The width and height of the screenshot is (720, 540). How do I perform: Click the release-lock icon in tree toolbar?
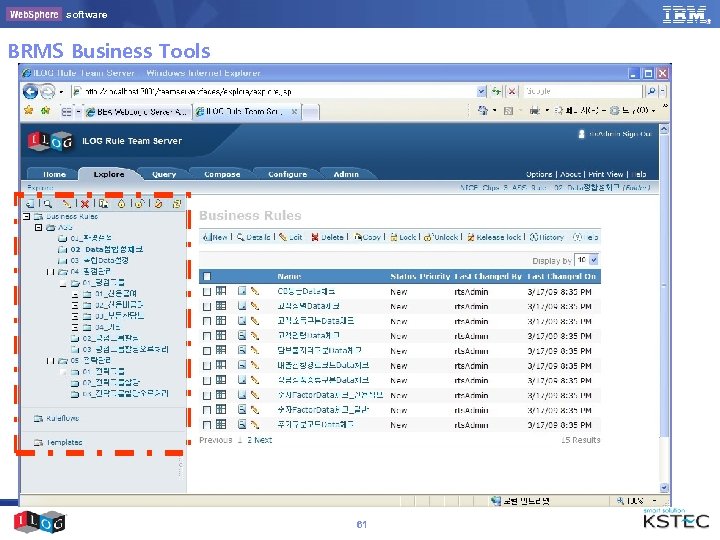158,203
